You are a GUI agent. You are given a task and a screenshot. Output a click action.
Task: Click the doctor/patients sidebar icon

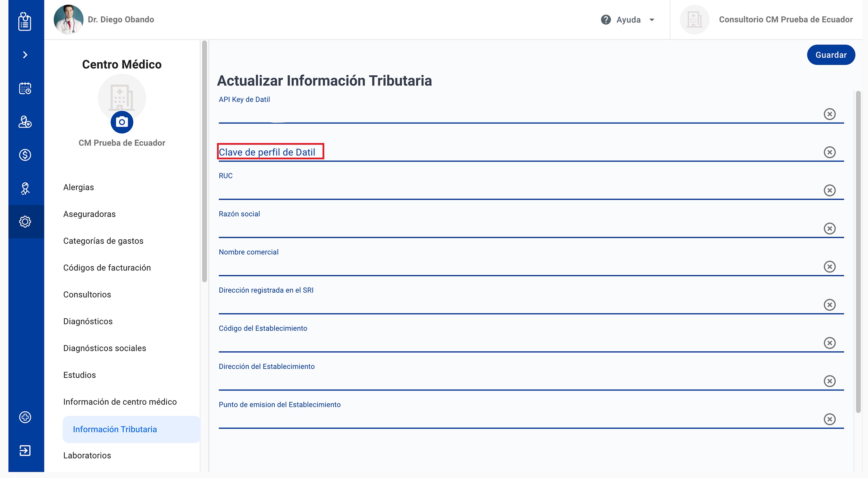(25, 122)
